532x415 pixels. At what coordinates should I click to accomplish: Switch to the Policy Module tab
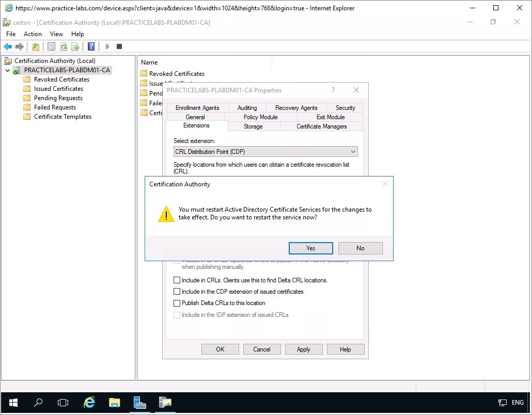coord(260,117)
